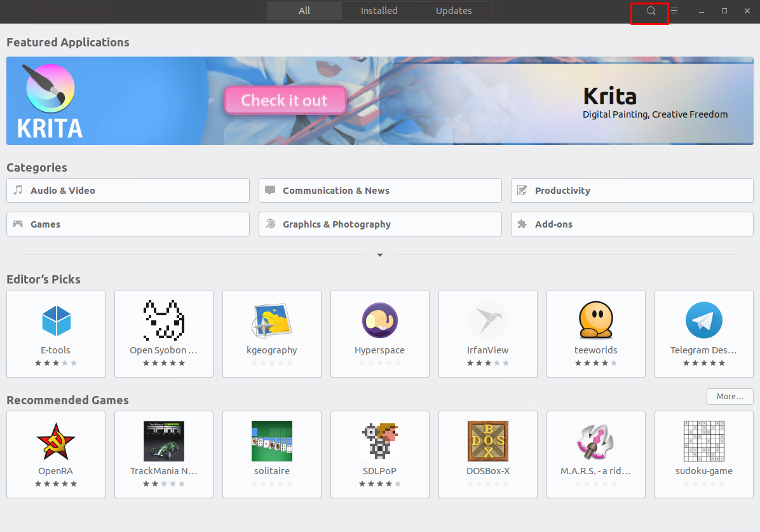Click the Check it out button
The height and width of the screenshot is (532, 760).
pyautogui.click(x=285, y=100)
